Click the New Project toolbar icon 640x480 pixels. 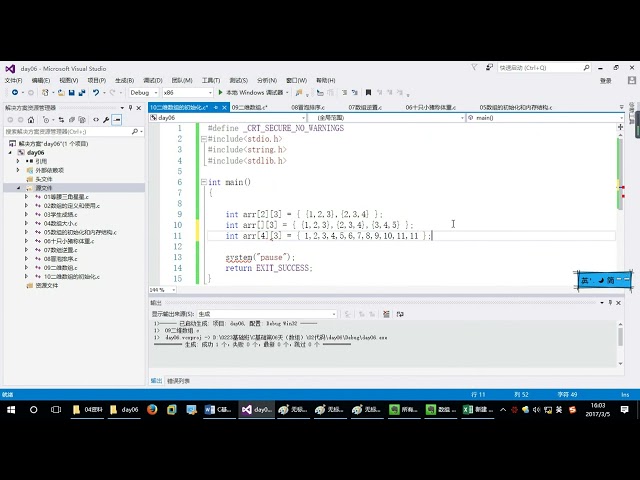[x=45, y=93]
